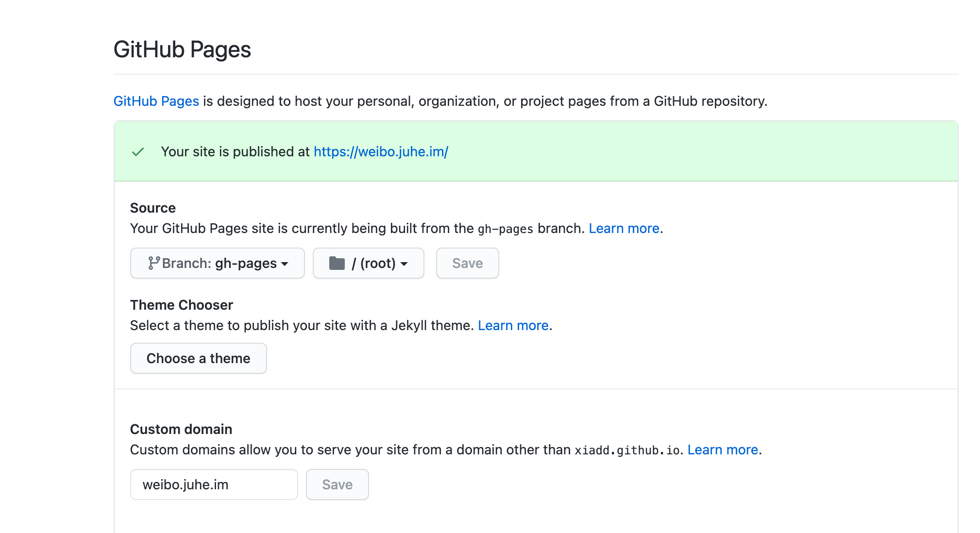Open Learn more about the gh-pages branch
Viewport: 980px width, 533px height.
coord(624,228)
